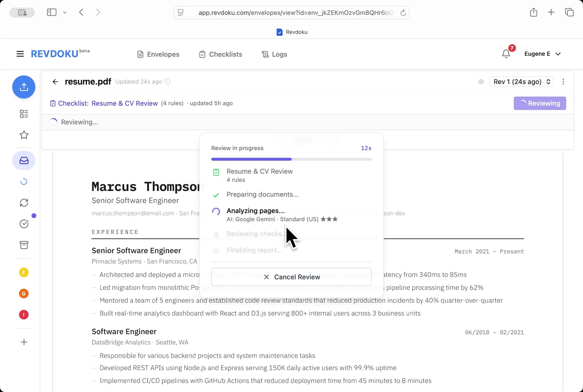Add a new workspace with the plus button
The image size is (583, 392).
pyautogui.click(x=24, y=342)
